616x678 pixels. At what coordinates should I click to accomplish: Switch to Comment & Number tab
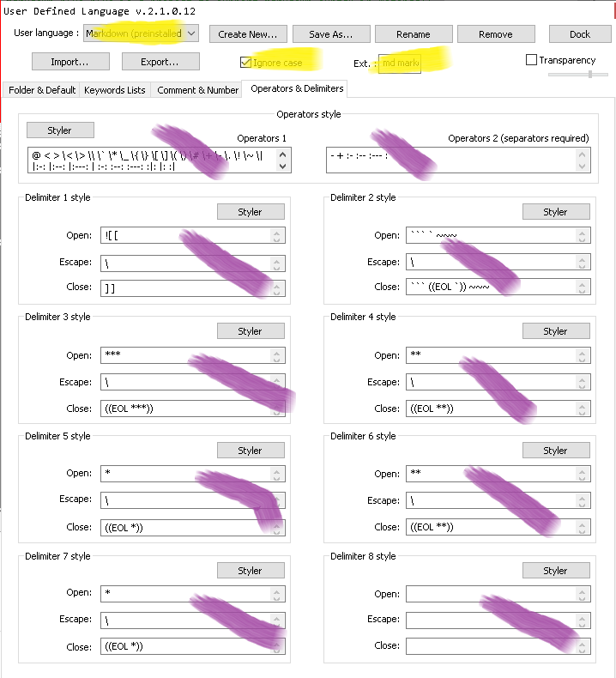(197, 90)
